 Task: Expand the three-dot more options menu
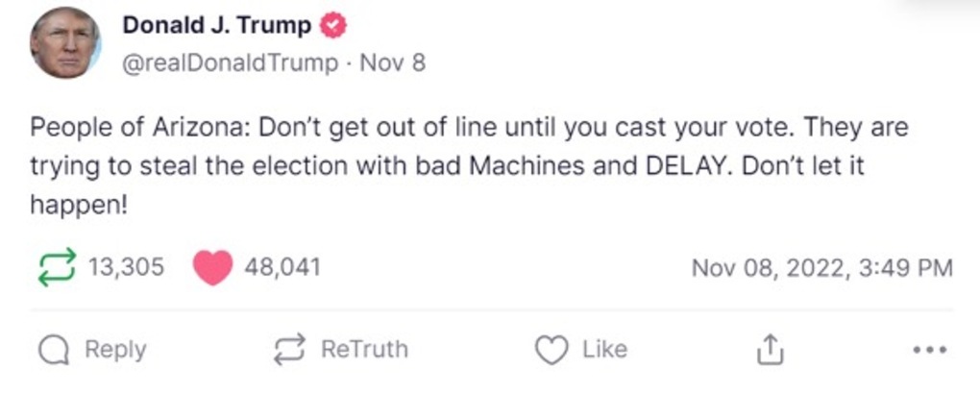pos(929,350)
